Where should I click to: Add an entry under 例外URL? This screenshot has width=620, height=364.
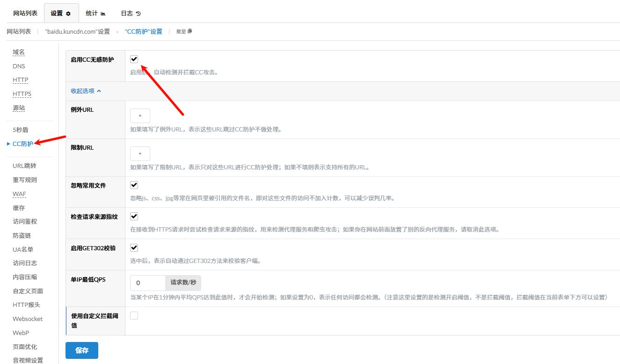(140, 116)
